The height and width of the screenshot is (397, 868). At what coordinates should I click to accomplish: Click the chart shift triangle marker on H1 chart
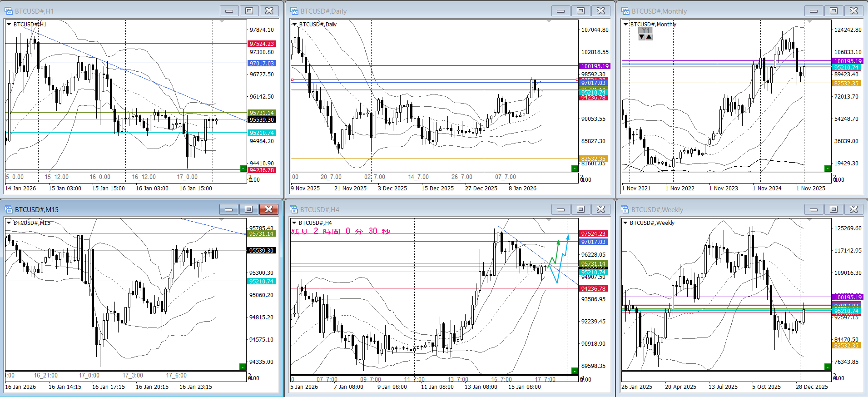coord(222,21)
